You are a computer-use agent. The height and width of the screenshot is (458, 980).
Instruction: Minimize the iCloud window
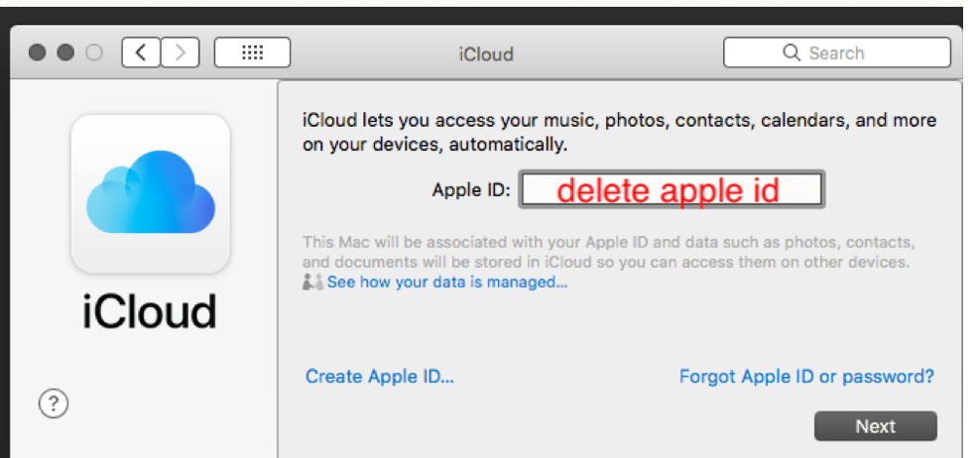click(x=65, y=54)
